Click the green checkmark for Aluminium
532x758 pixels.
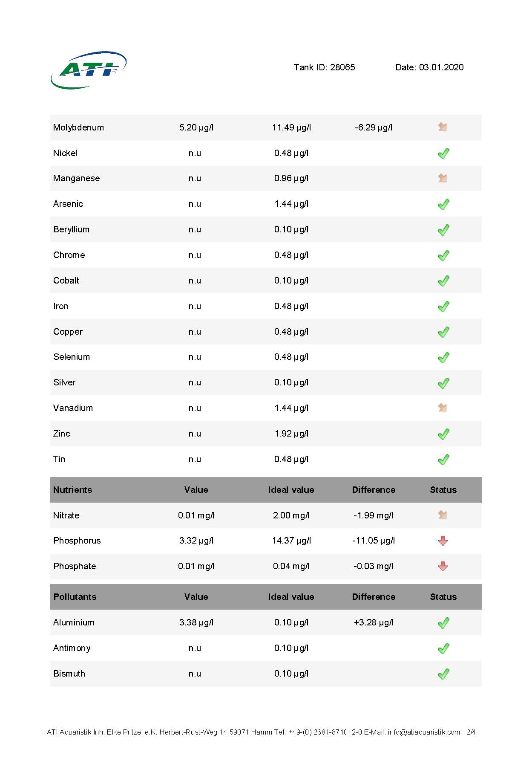point(443,623)
